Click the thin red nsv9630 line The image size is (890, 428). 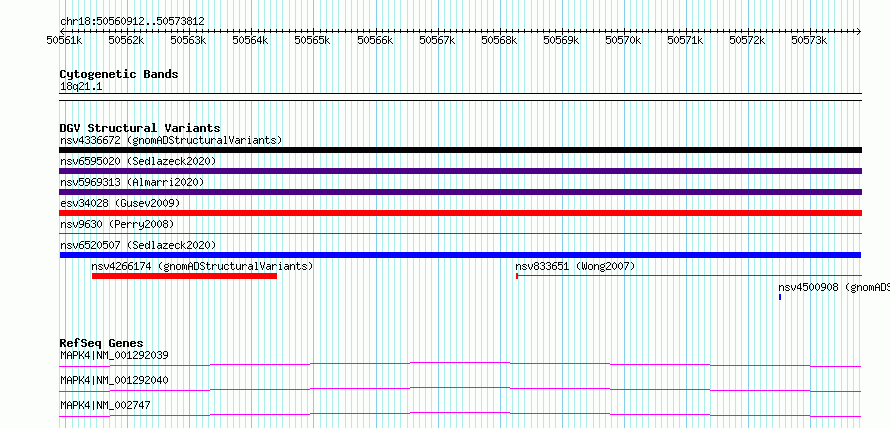tap(460, 233)
